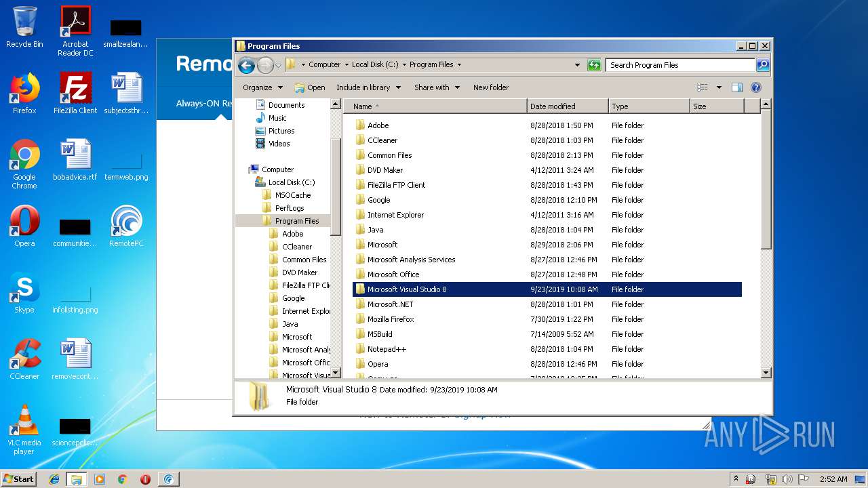This screenshot has height=488, width=868.
Task: Open Include in library dropdown
Action: [x=368, y=87]
